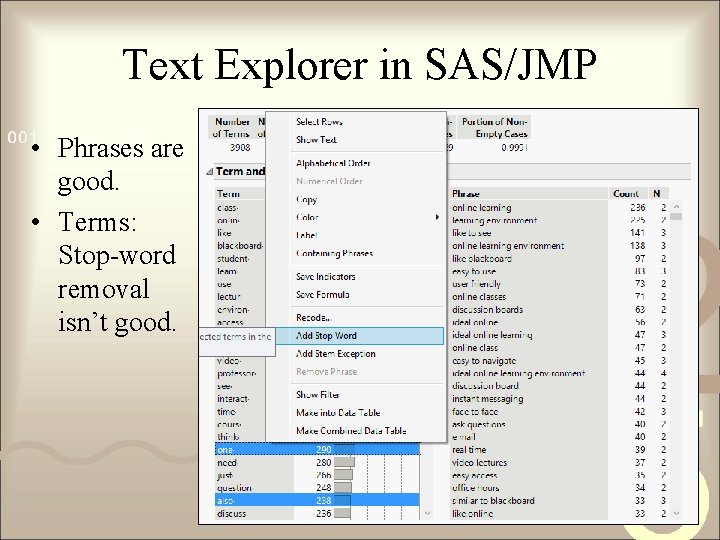Viewport: 720px width, 540px height.
Task: Click Make into Data Table
Action: 338,413
